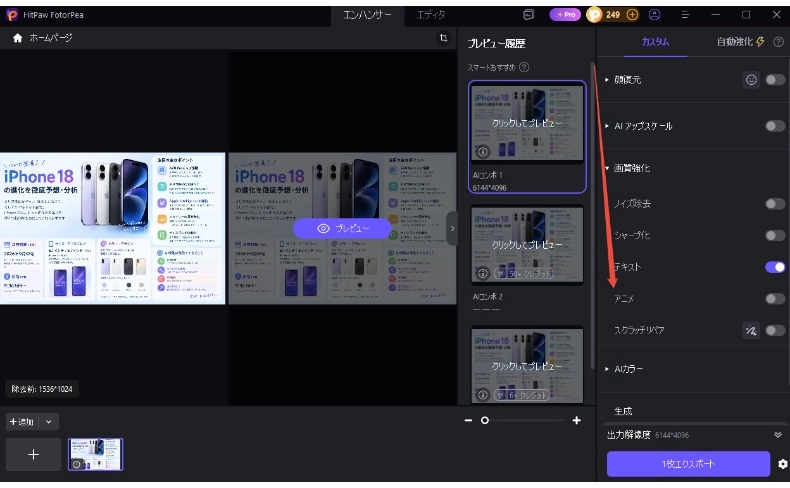Image resolution: width=790 pixels, height=488 pixels.
Task: Click the preview history scrollbar
Action: (591, 217)
